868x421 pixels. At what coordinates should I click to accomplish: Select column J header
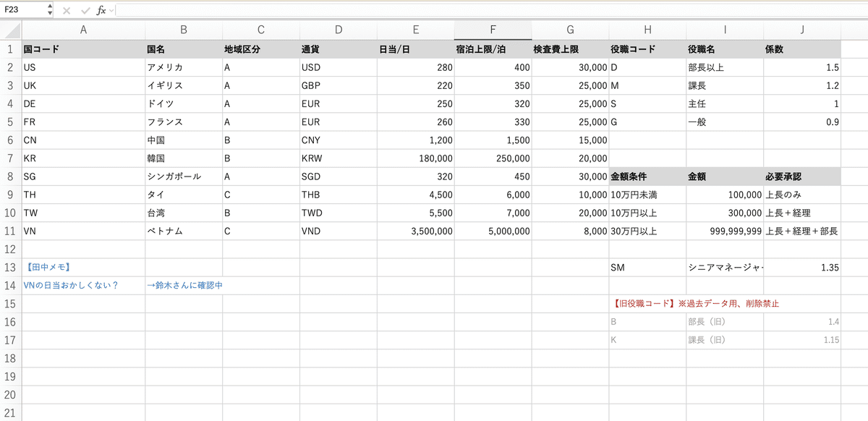(x=801, y=30)
